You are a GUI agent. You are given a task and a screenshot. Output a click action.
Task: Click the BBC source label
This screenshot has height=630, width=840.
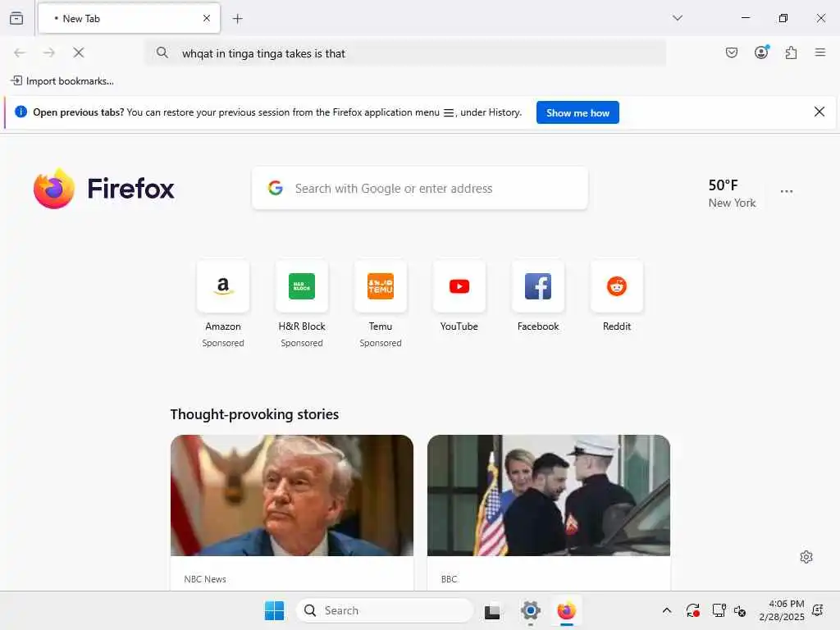point(449,579)
